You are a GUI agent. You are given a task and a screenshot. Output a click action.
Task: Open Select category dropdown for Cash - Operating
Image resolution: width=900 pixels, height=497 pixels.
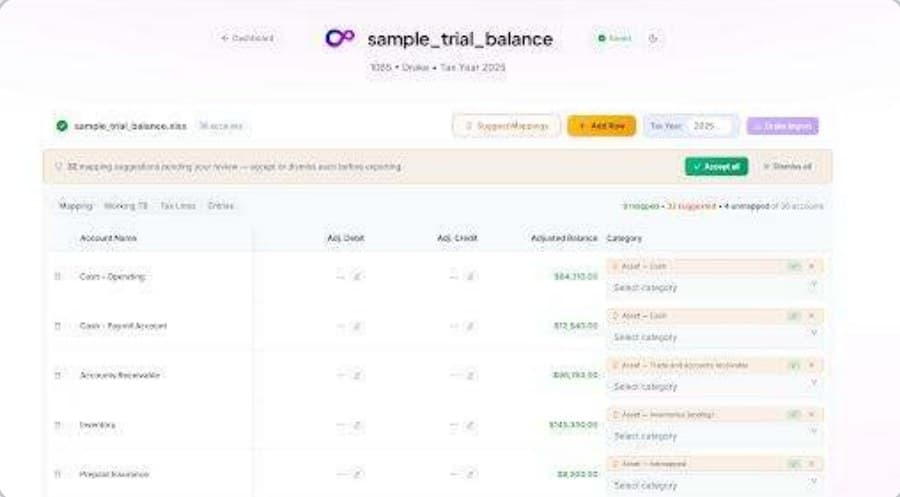[x=715, y=287]
